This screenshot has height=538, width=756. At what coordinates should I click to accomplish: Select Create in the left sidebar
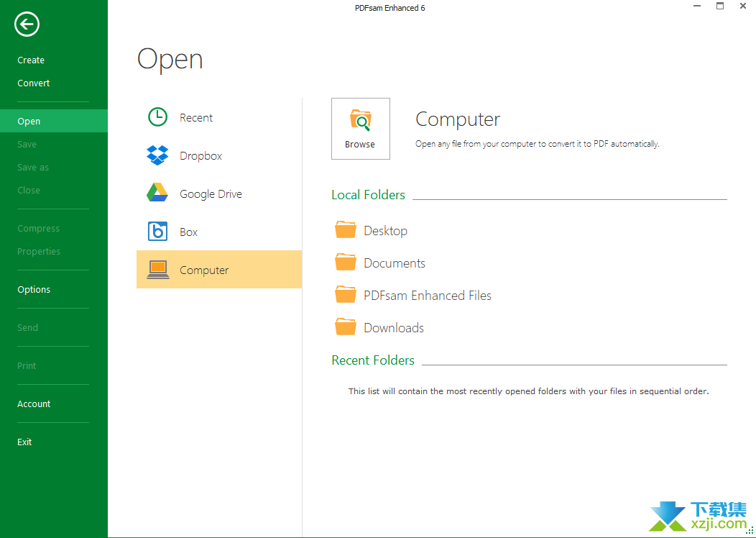pyautogui.click(x=31, y=60)
